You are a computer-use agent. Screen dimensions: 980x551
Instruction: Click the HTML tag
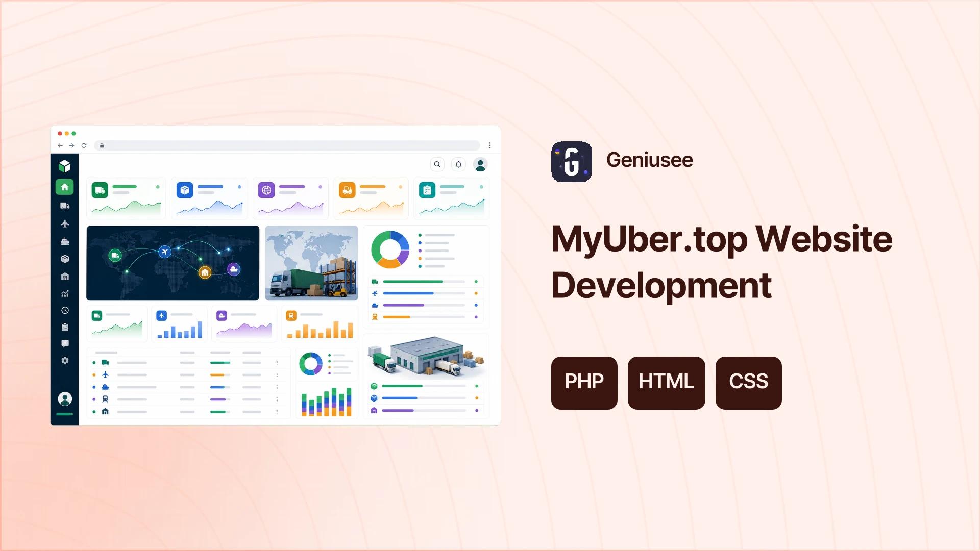pyautogui.click(x=667, y=383)
